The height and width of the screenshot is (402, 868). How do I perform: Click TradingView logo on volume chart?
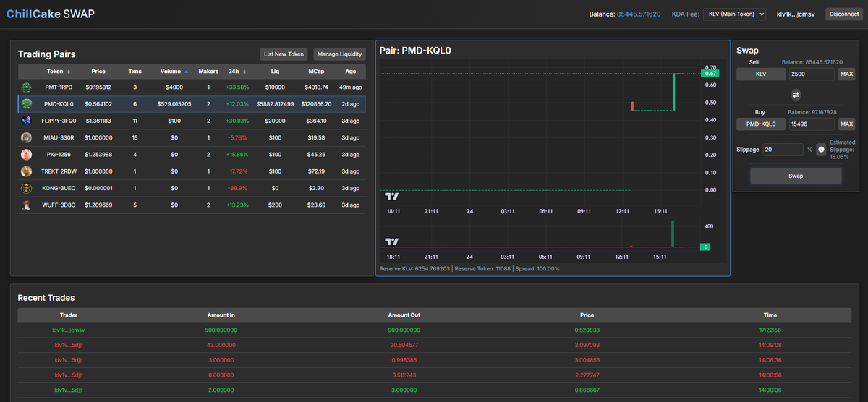click(391, 241)
